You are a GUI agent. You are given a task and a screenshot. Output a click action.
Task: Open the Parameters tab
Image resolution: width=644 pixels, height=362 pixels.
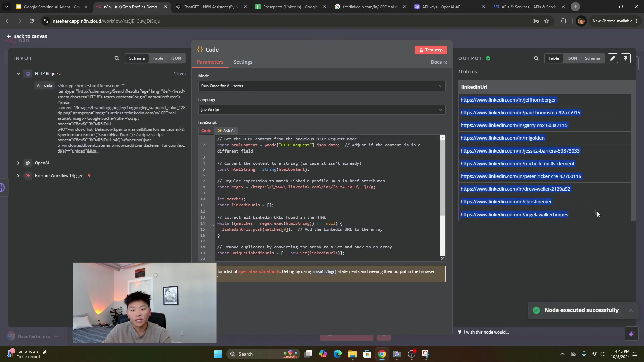[210, 62]
